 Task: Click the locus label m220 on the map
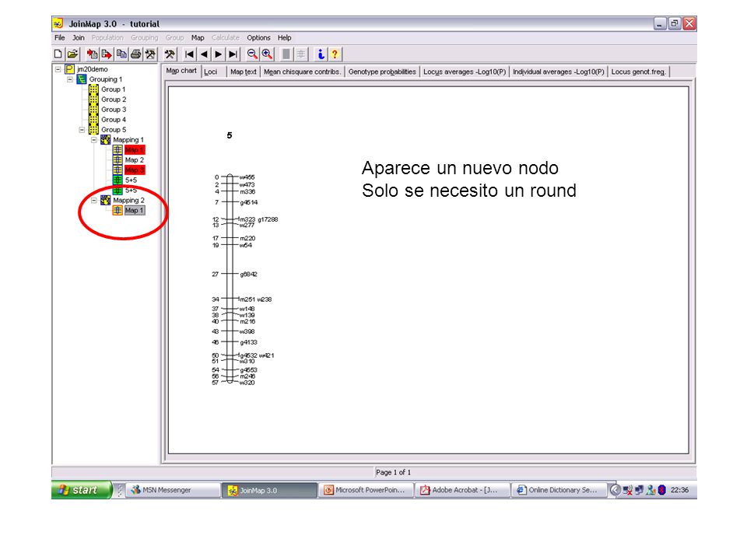[247, 238]
